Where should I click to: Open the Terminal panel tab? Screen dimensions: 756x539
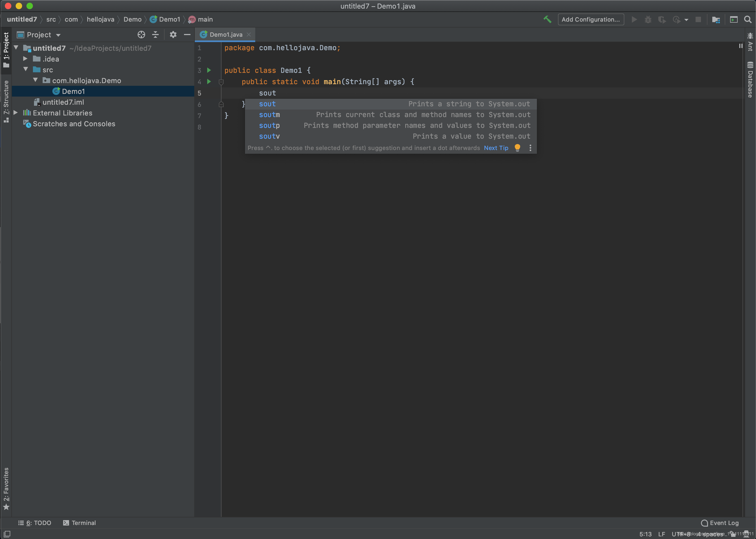coord(83,523)
